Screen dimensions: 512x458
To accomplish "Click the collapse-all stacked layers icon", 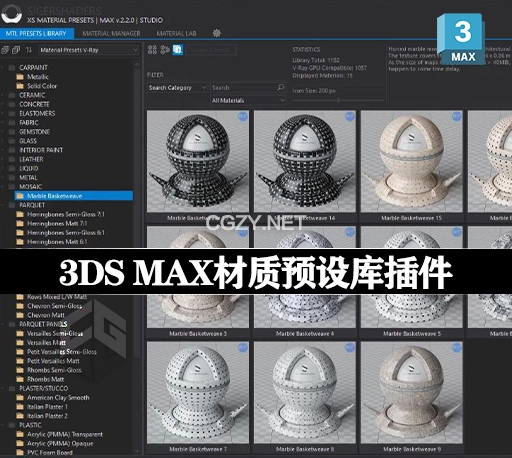I will pos(5,50).
